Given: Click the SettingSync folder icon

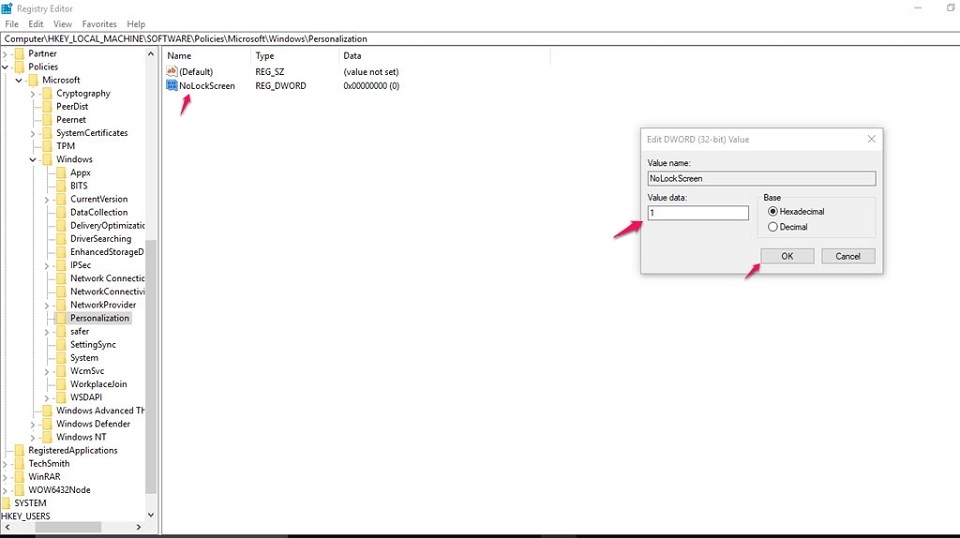Looking at the screenshot, I should click(61, 345).
